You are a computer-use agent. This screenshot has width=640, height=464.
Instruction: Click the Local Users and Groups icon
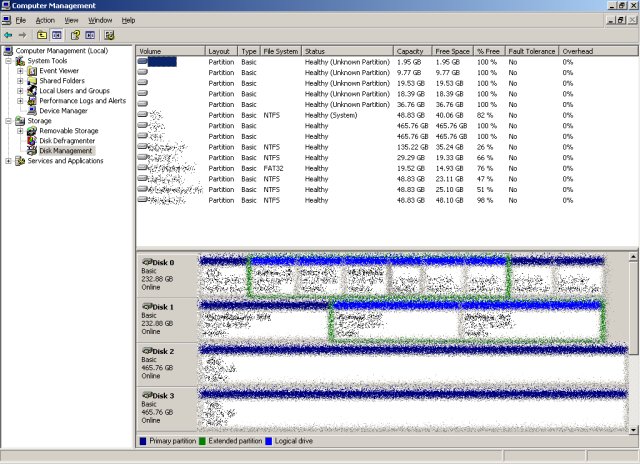(x=32, y=91)
